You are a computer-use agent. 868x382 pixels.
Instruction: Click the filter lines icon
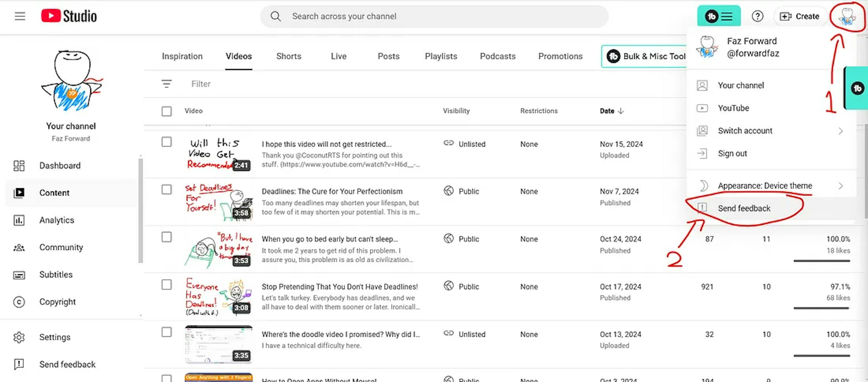click(x=166, y=84)
